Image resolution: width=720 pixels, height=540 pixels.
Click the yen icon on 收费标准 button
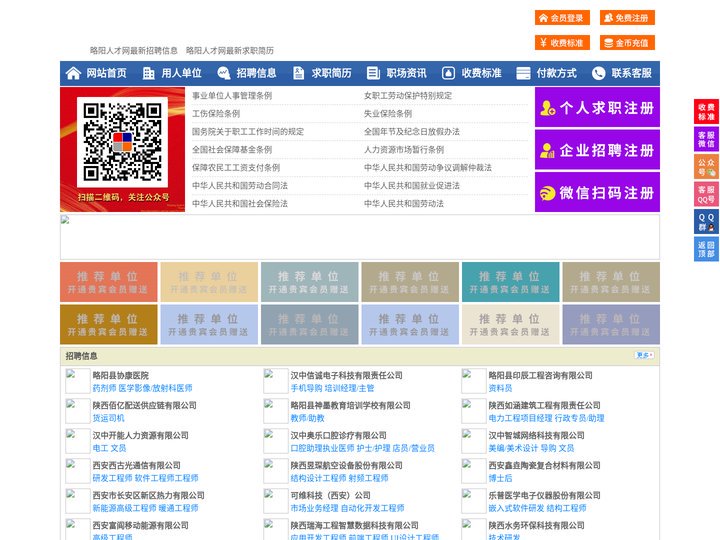coord(543,43)
